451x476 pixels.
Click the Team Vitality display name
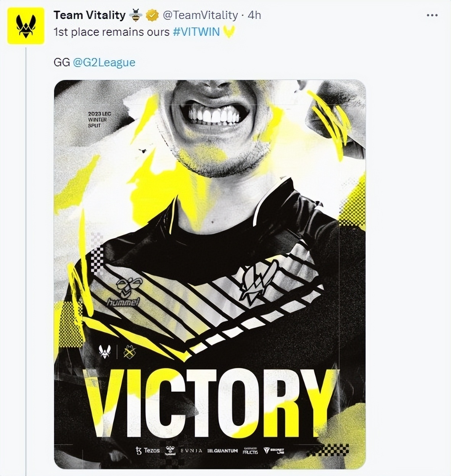click(89, 15)
